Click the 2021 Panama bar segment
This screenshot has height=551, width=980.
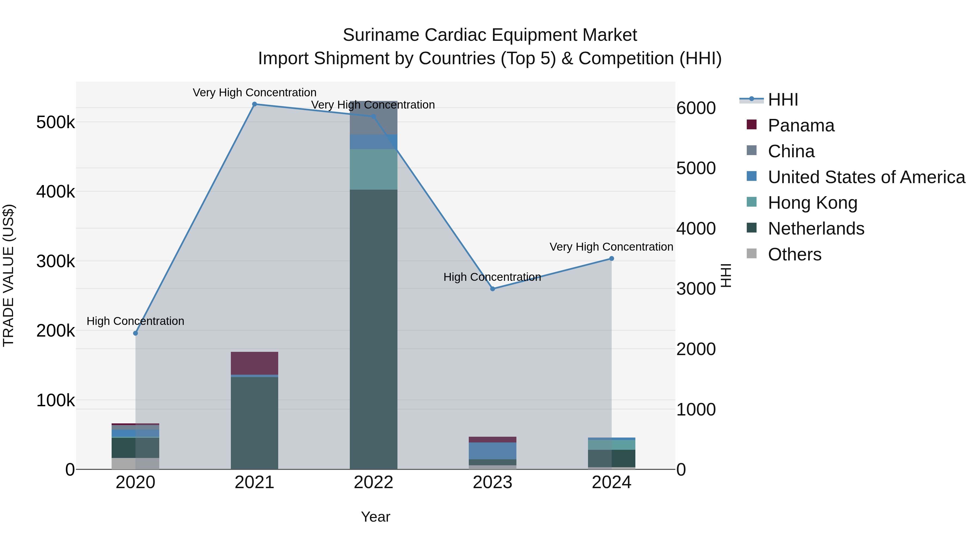coord(255,364)
